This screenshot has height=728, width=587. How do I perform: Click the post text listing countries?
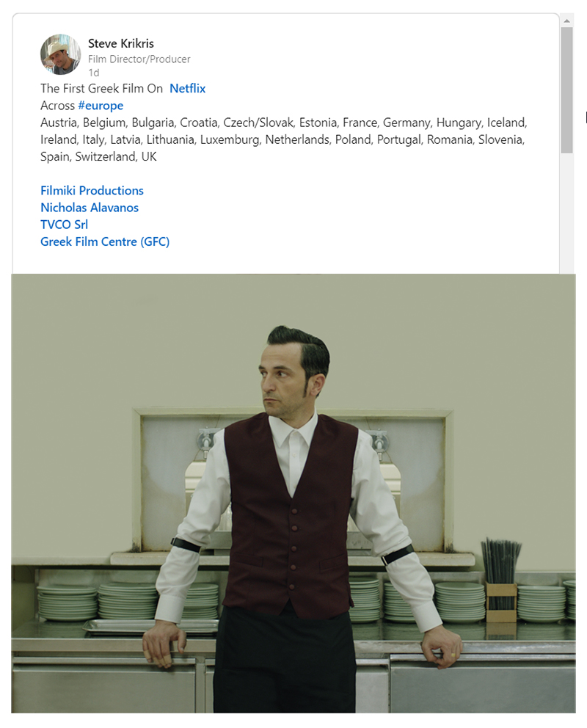coord(283,139)
